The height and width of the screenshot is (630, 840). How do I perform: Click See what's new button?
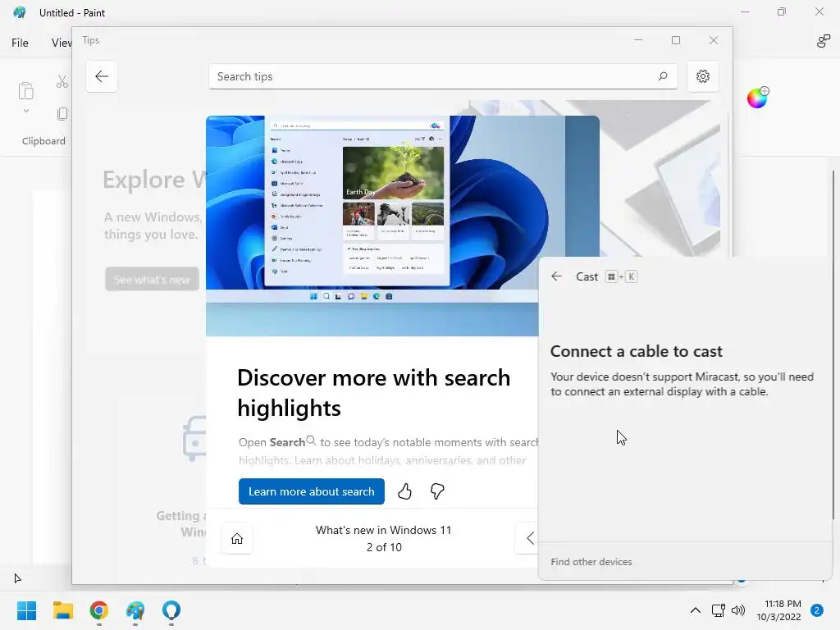(152, 279)
